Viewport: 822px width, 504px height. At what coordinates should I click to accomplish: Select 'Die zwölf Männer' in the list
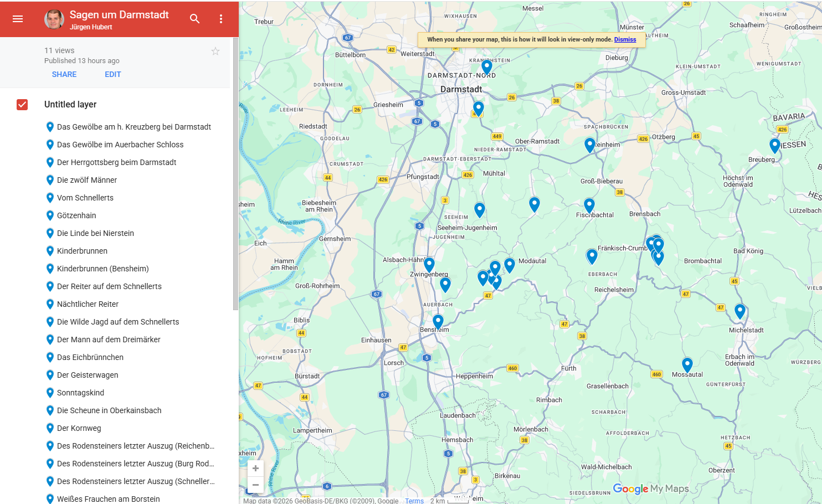point(87,180)
